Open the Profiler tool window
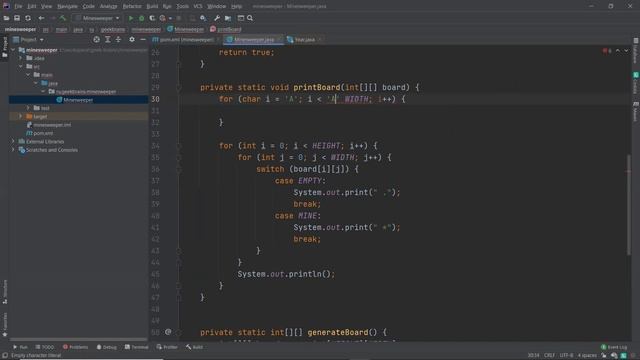This screenshot has width=640, height=360. pos(167,347)
